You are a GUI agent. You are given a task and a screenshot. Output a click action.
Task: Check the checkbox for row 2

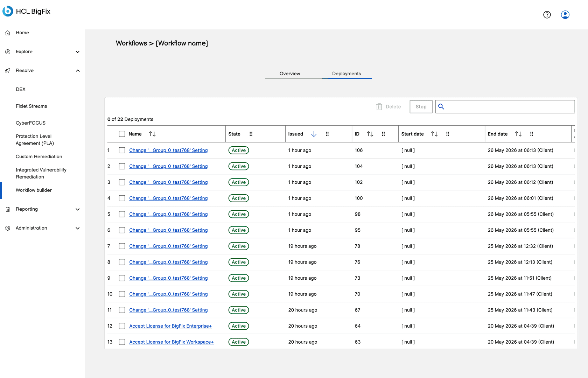[x=122, y=166]
